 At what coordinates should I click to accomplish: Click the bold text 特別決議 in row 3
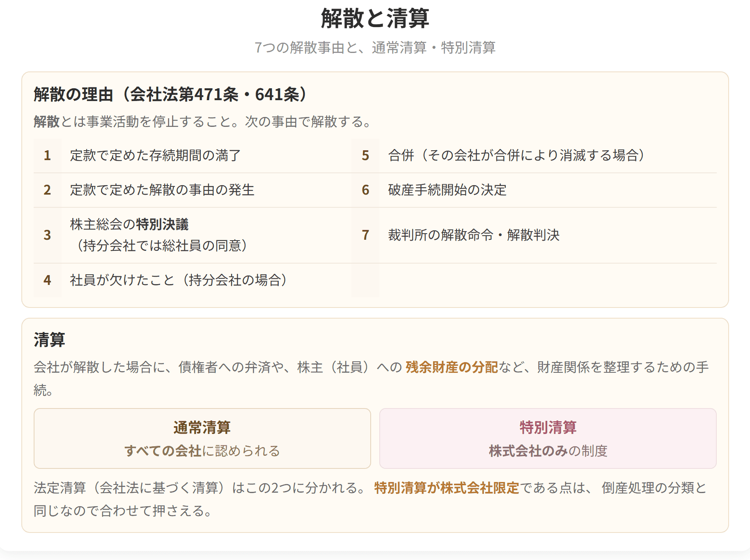tap(162, 225)
